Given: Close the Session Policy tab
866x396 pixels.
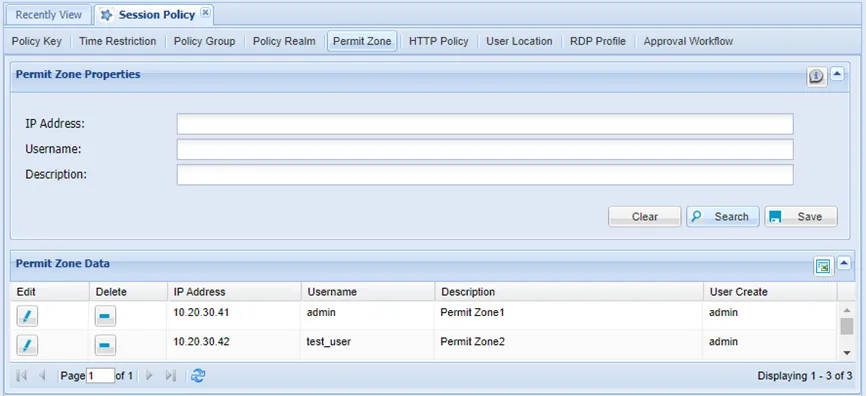Looking at the screenshot, I should click(x=205, y=13).
